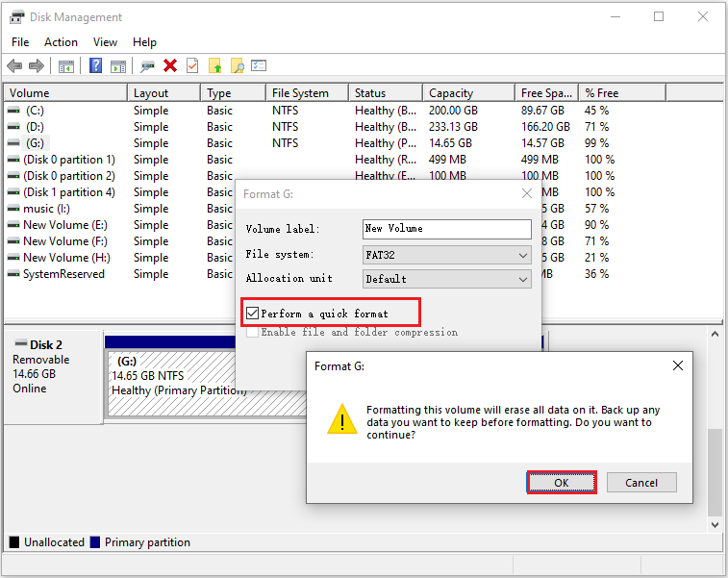728x578 pixels.
Task: Click the page with checkmark Properties icon
Action: pyautogui.click(x=192, y=65)
